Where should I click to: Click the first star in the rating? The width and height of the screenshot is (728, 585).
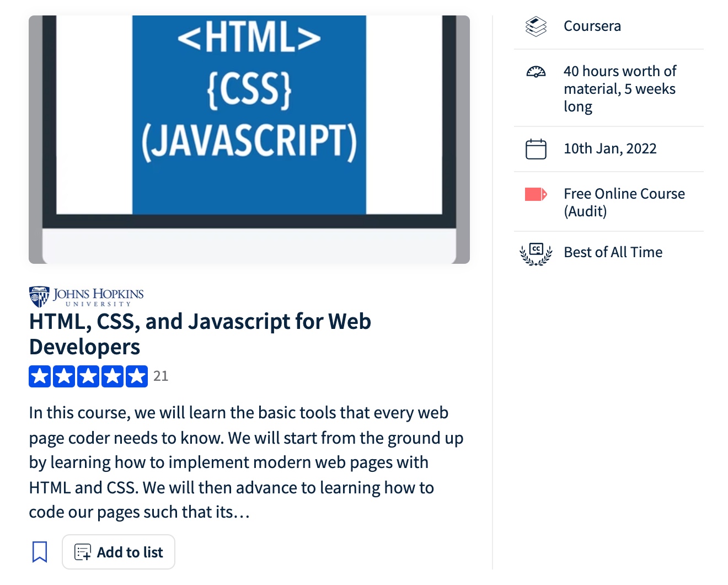point(40,376)
